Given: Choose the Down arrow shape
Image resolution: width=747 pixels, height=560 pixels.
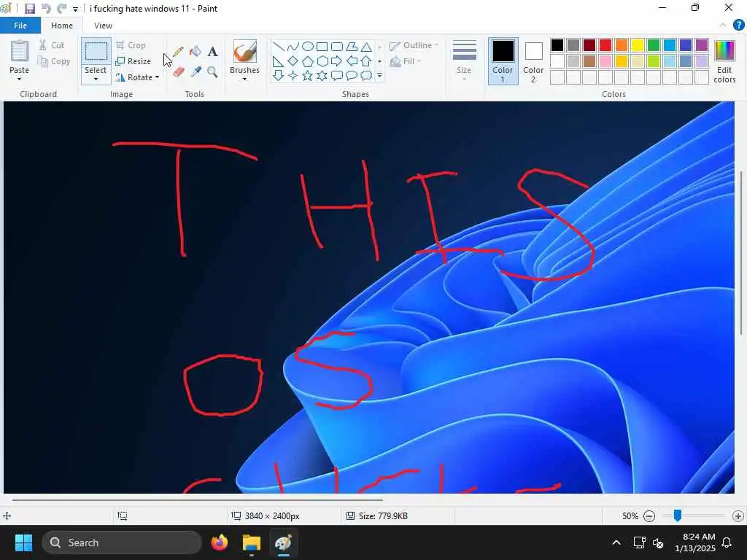Looking at the screenshot, I should pos(279,75).
